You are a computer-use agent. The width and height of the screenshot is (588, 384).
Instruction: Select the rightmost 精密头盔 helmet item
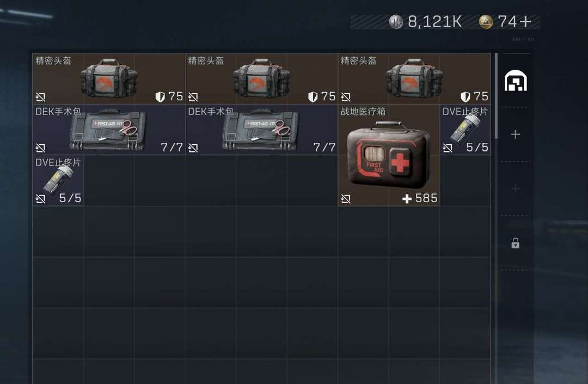(x=414, y=78)
